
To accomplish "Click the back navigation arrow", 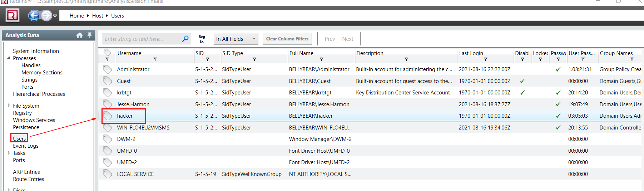I will tap(34, 15).
